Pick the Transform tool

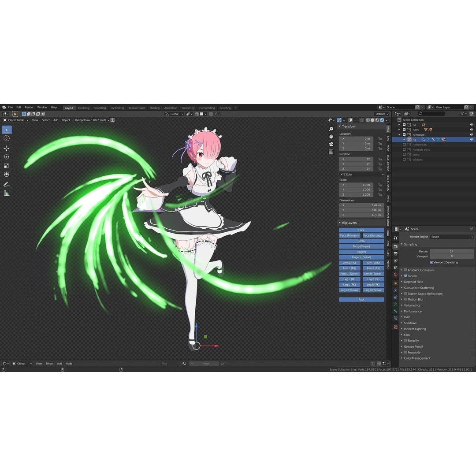[6, 174]
